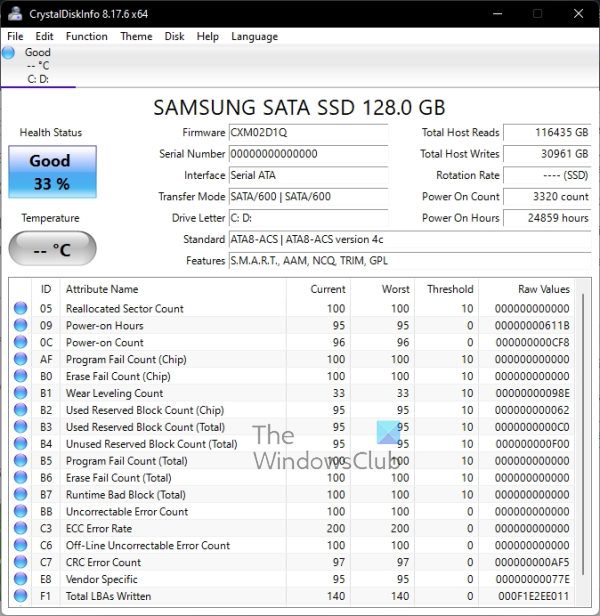Screen dimensions: 600x616
Task: Select raw value 000F1E2EE011
Action: [534, 596]
